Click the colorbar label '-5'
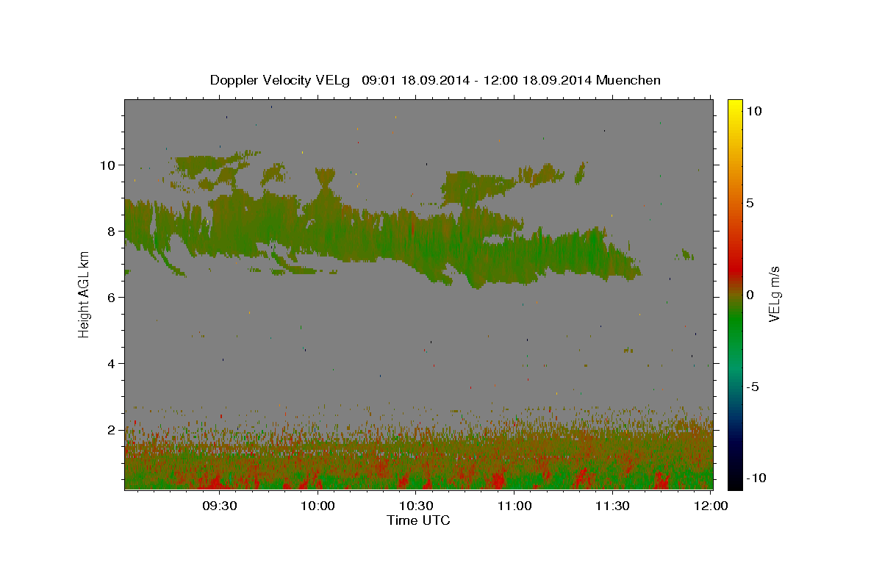Viewport: 882px width, 588px height. pos(753,387)
